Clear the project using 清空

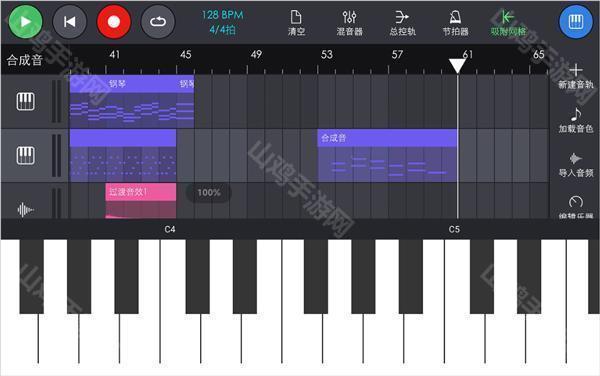coord(296,23)
